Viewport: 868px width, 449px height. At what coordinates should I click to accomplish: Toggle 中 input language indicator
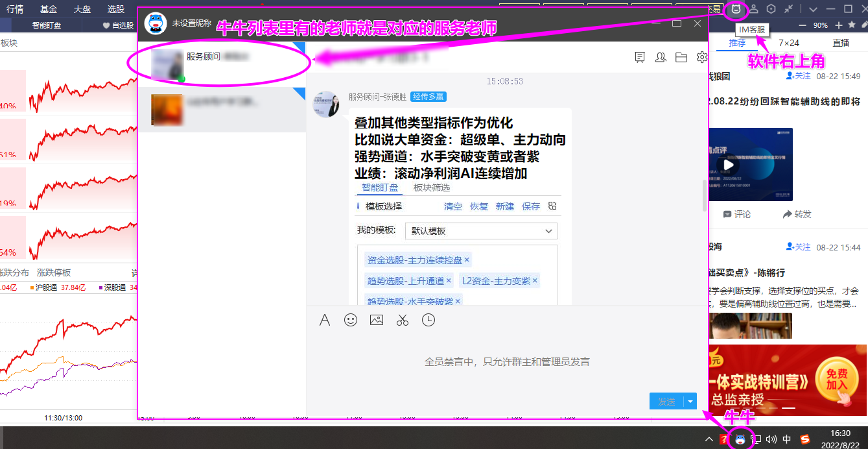click(787, 439)
